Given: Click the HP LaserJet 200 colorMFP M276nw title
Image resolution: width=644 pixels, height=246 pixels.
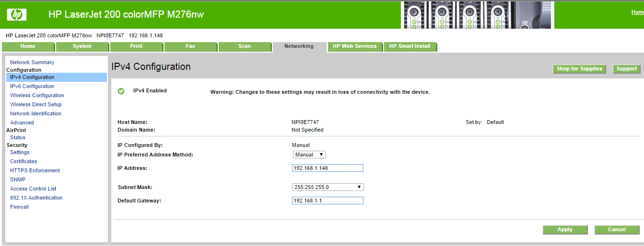Looking at the screenshot, I should pos(126,15).
